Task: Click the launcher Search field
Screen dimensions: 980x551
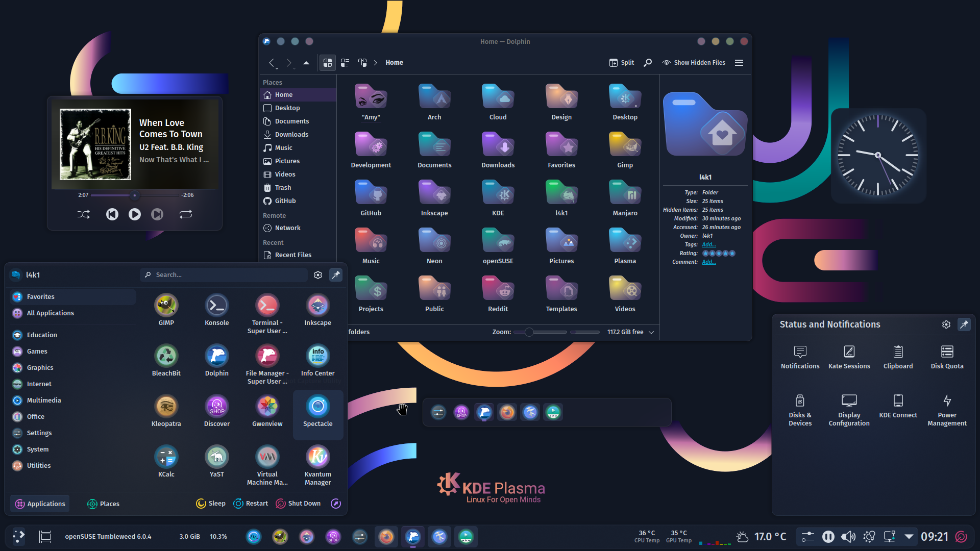Action: click(224, 275)
